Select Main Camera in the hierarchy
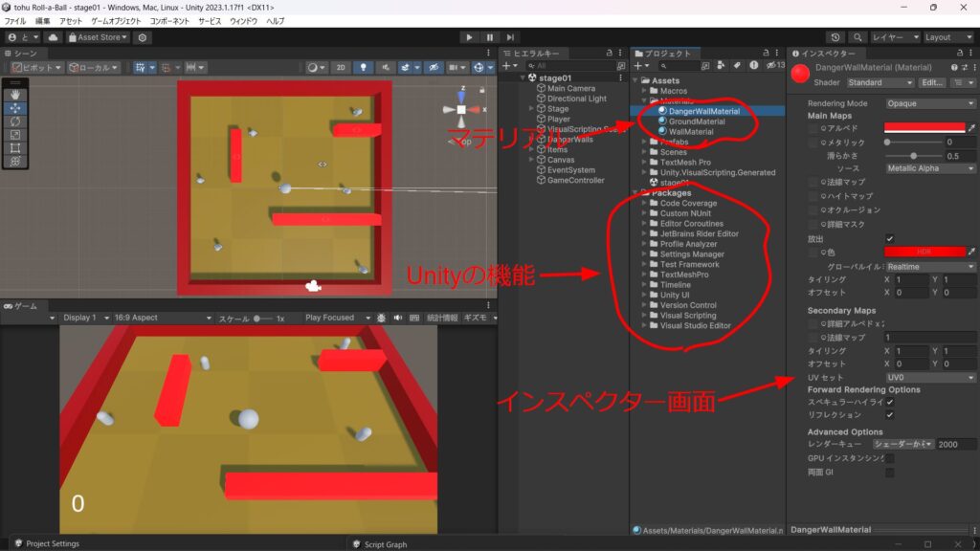This screenshot has height=551, width=980. tap(571, 88)
